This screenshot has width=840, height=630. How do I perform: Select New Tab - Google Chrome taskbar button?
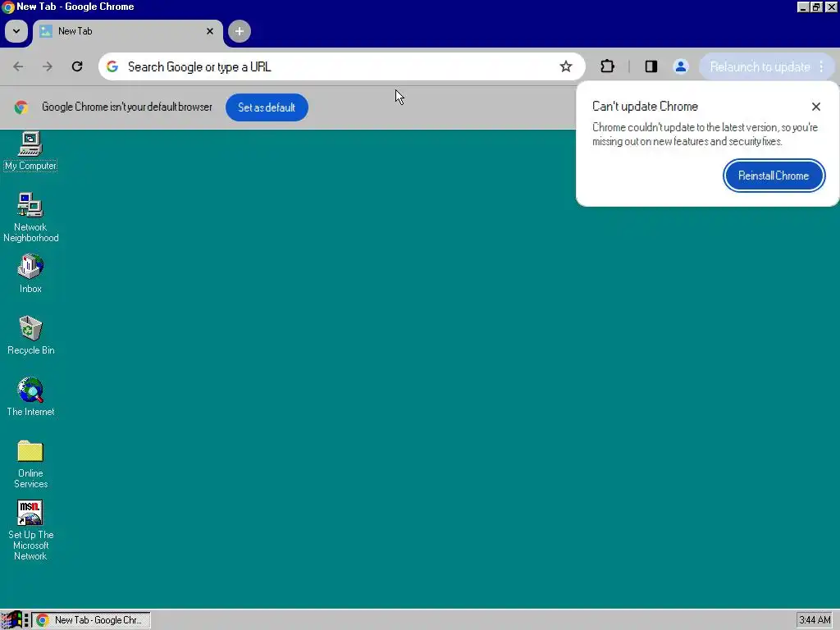tap(90, 620)
